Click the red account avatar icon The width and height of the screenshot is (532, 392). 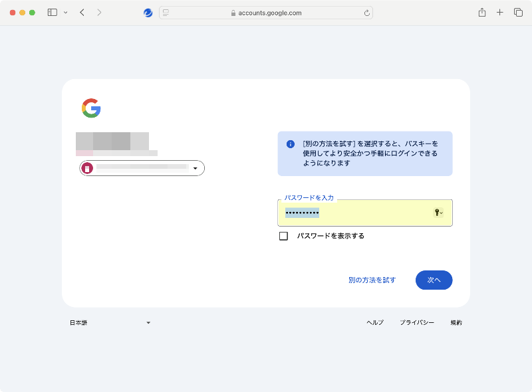[x=87, y=168]
